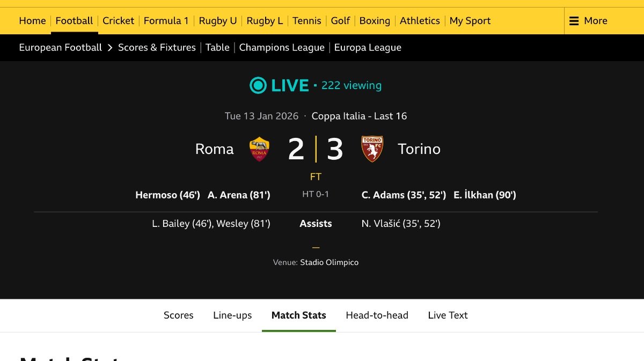Switch to the Line-ups tab
The image size is (644, 361).
pos(232,315)
